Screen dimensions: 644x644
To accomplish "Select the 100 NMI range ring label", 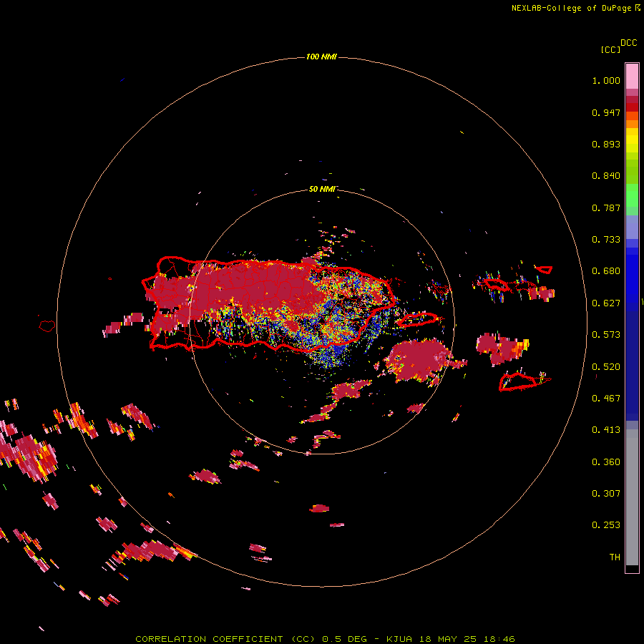I will click(321, 57).
